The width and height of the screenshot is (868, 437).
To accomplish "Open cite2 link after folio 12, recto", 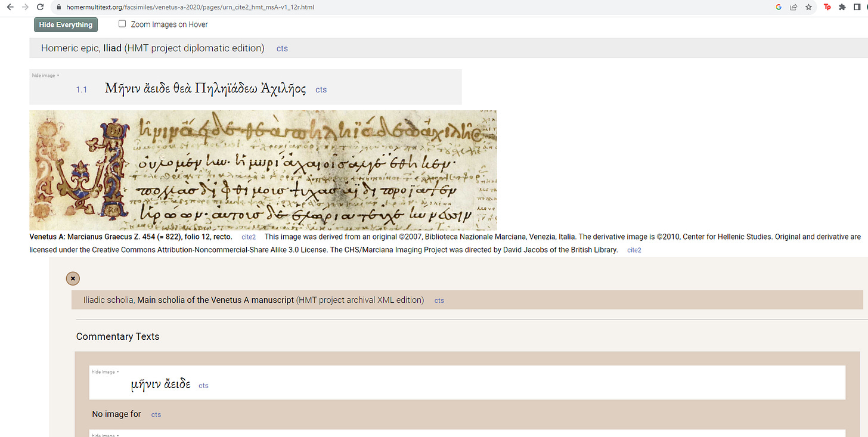I will coord(249,237).
